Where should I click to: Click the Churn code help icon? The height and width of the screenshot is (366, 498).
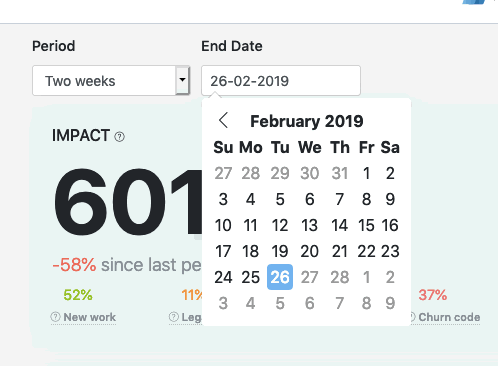click(412, 317)
